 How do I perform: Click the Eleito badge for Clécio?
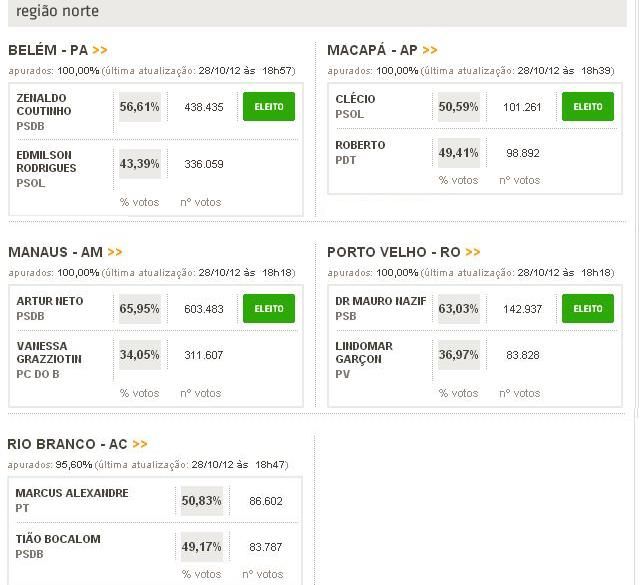pos(587,106)
